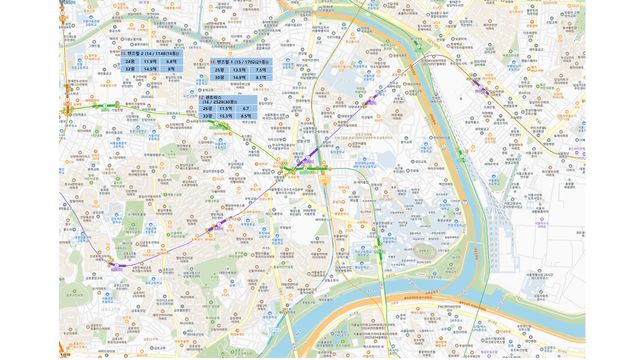The height and width of the screenshot is (360, 640).
Task: Click the 14.9억 price cell
Action: coord(240,78)
